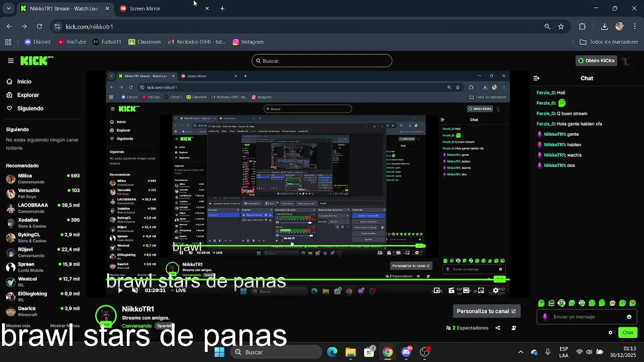Click Personaliza tu canal button
Image resolution: width=644 pixels, height=362 pixels.
point(487,311)
